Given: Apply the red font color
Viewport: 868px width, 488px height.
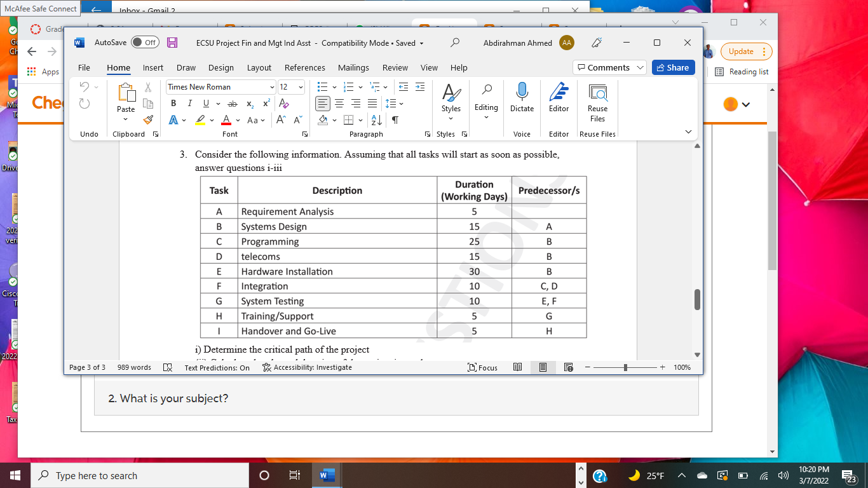Looking at the screenshot, I should pos(226,119).
